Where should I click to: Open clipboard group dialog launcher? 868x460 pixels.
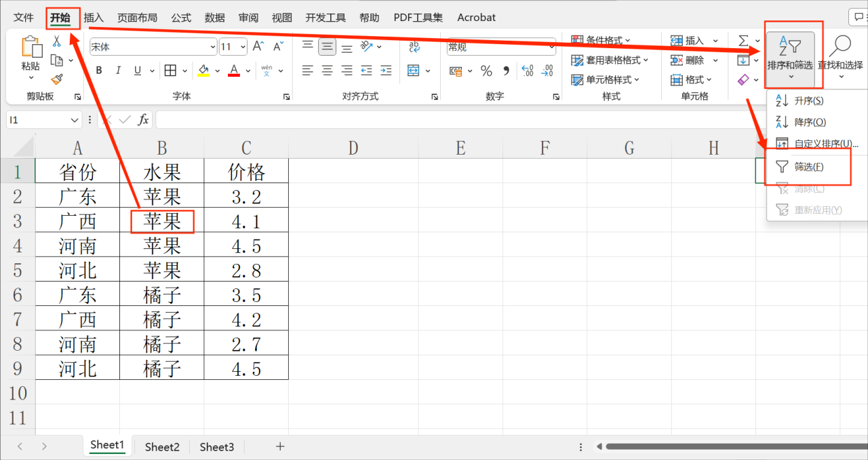77,97
